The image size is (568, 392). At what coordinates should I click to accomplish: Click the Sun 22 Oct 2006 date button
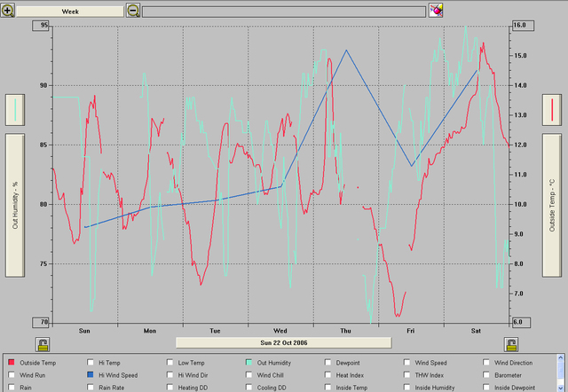(283, 341)
